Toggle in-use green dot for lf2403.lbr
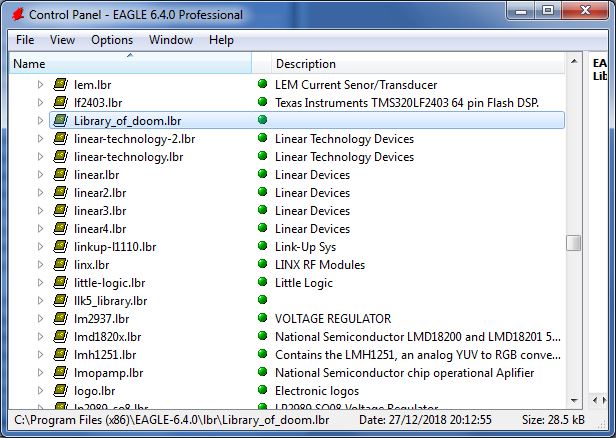The width and height of the screenshot is (616, 438). [262, 102]
